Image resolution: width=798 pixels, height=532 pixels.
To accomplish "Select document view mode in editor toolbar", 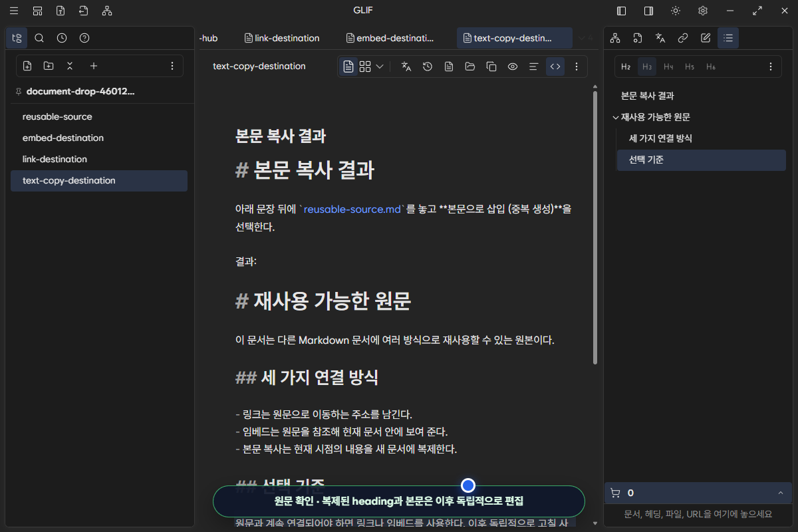I will [348, 66].
